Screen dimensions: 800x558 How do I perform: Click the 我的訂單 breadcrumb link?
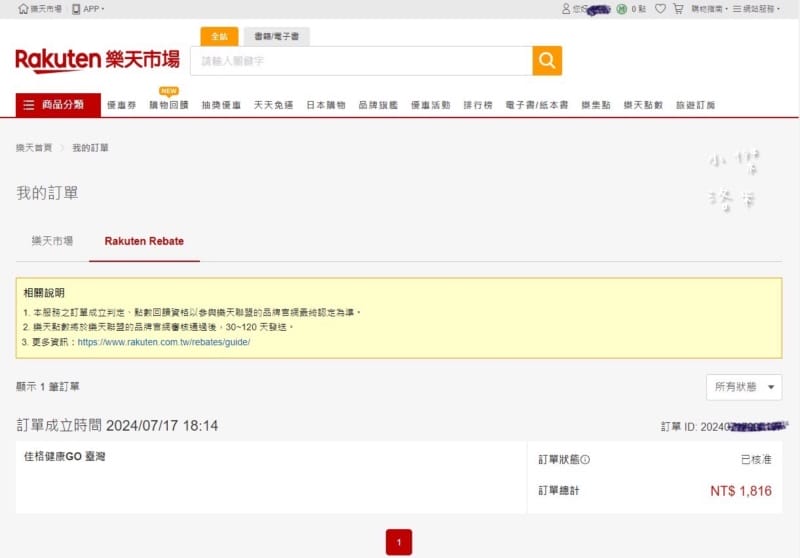(90, 148)
